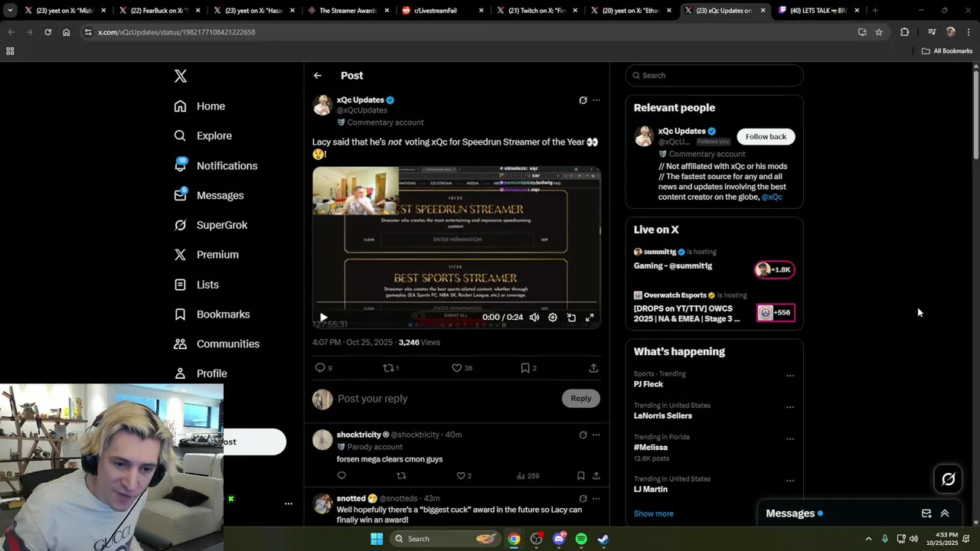Toggle picture-in-picture for video

coord(571,318)
